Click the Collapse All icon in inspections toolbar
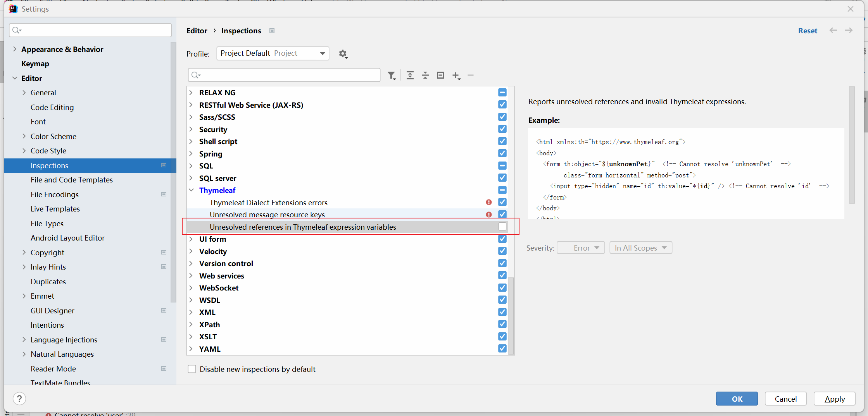 point(425,75)
